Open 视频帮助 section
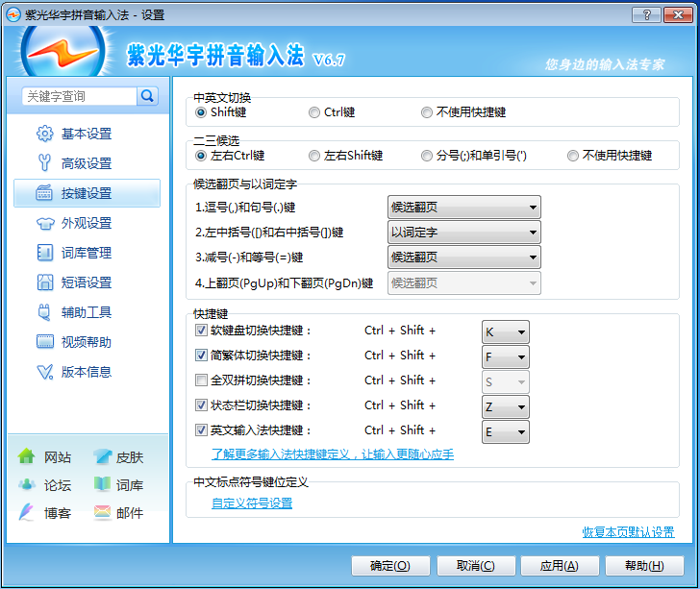This screenshot has height=589, width=700. click(87, 342)
